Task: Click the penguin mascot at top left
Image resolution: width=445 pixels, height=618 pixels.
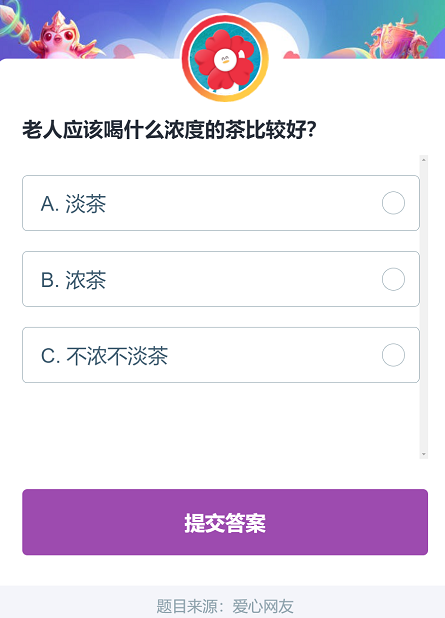Action: (65, 36)
